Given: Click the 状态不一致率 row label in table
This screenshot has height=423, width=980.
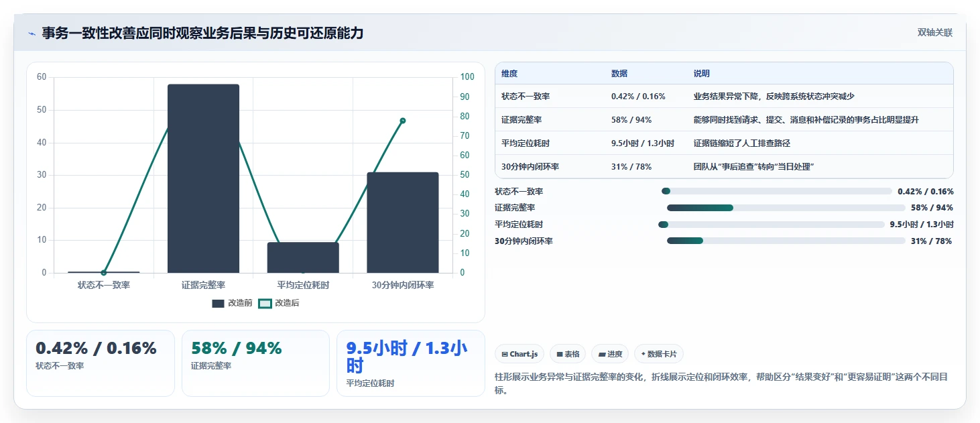Looking at the screenshot, I should [526, 97].
